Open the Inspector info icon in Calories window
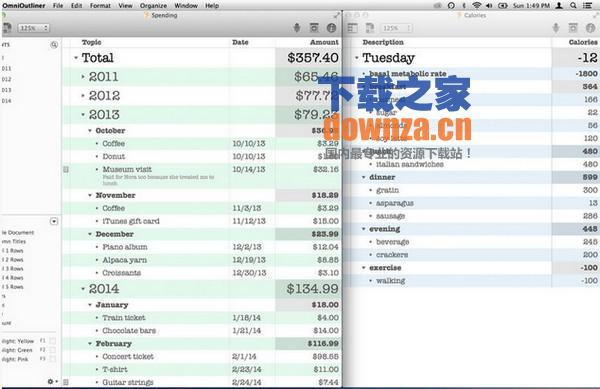This screenshot has height=389, width=600. [590, 28]
